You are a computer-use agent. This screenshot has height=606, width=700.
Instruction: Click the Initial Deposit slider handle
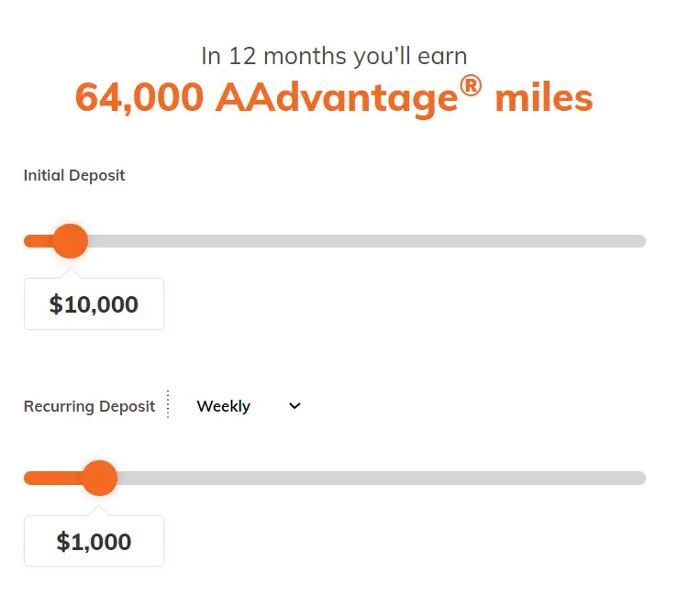(x=70, y=241)
